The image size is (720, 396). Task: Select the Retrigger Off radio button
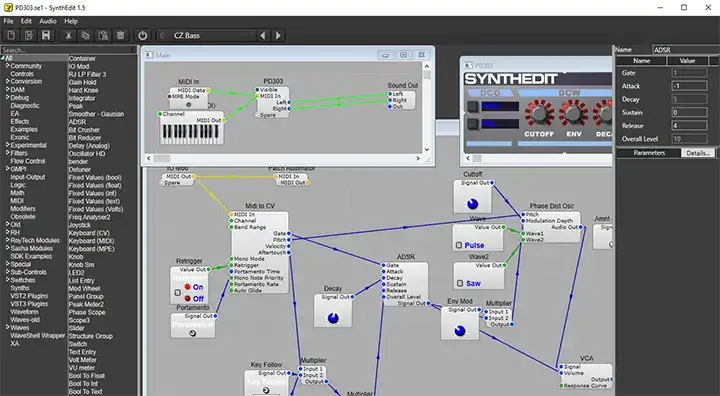[188, 298]
